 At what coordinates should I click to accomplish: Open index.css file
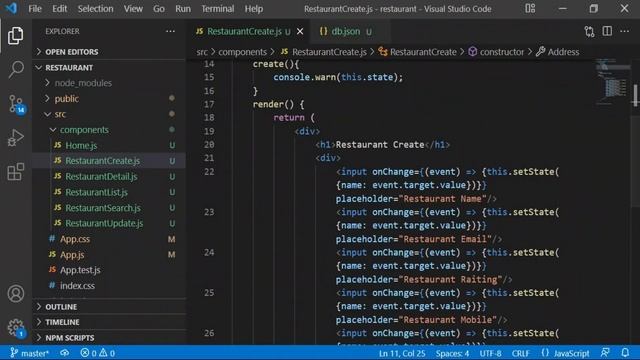109,285
